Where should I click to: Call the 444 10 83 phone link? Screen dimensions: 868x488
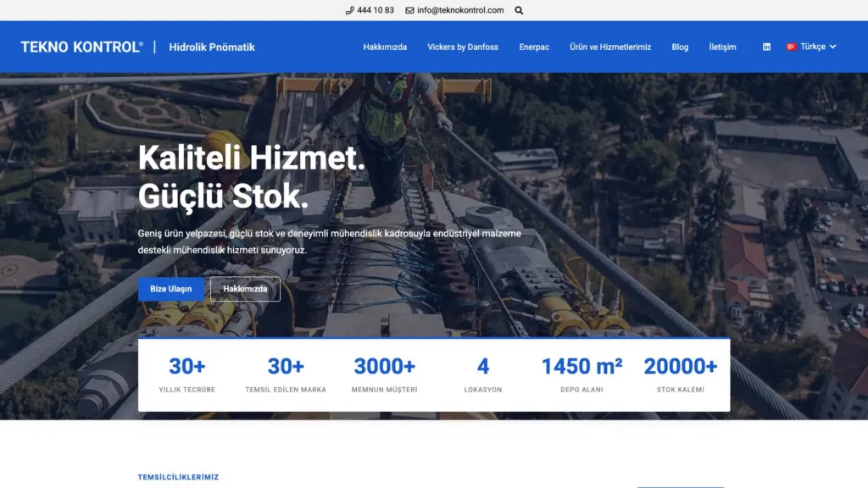pyautogui.click(x=376, y=10)
